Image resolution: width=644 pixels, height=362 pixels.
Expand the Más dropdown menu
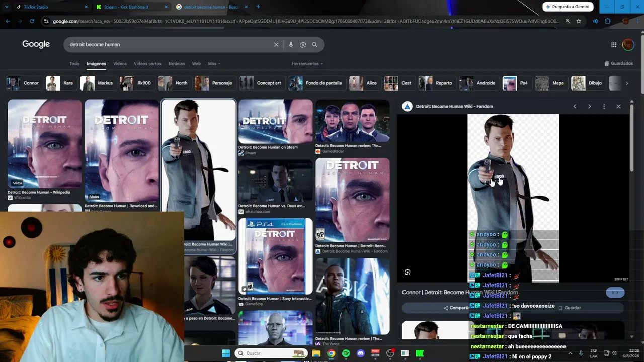[214, 64]
